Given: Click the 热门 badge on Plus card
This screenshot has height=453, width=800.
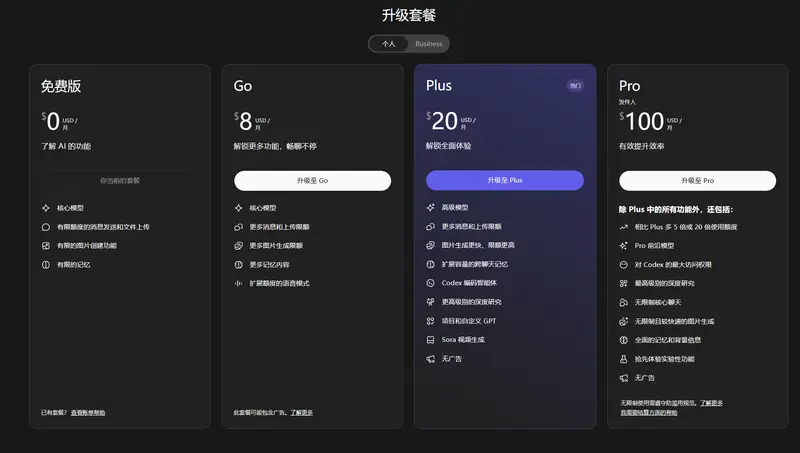Looking at the screenshot, I should [575, 86].
